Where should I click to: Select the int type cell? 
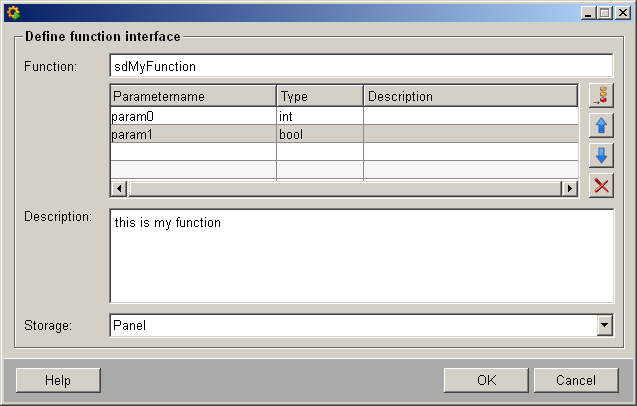pyautogui.click(x=319, y=116)
